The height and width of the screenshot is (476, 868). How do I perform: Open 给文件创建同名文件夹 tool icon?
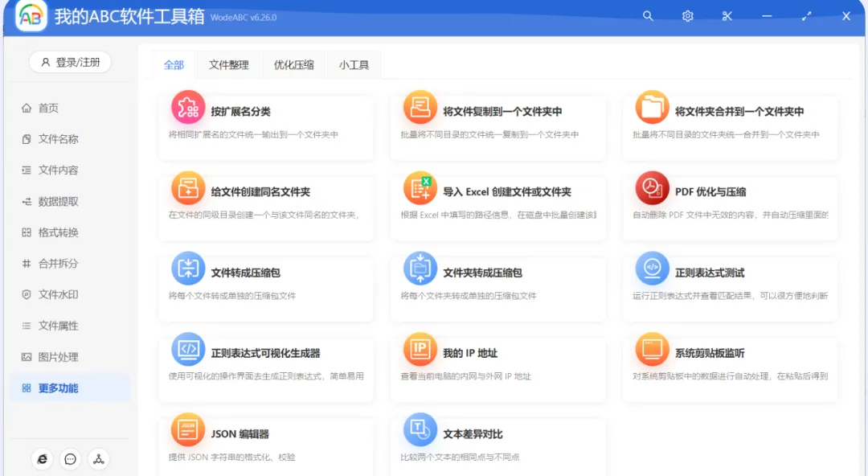tap(188, 188)
